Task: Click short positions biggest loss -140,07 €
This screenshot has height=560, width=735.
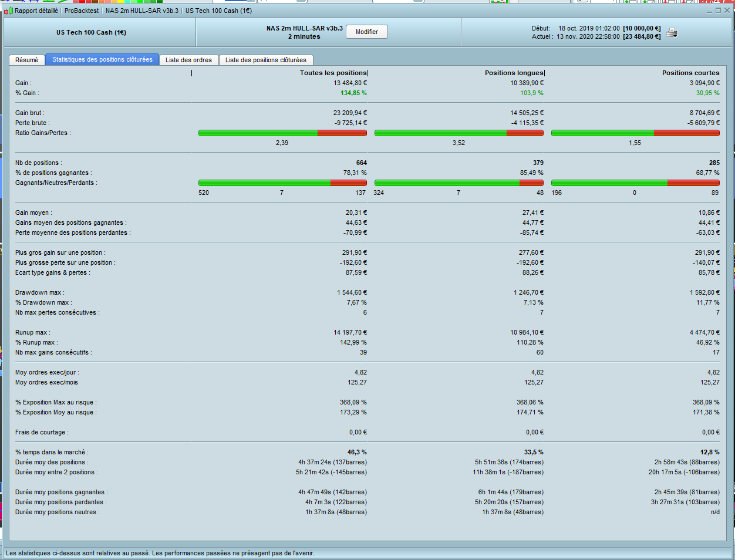Action: point(706,262)
